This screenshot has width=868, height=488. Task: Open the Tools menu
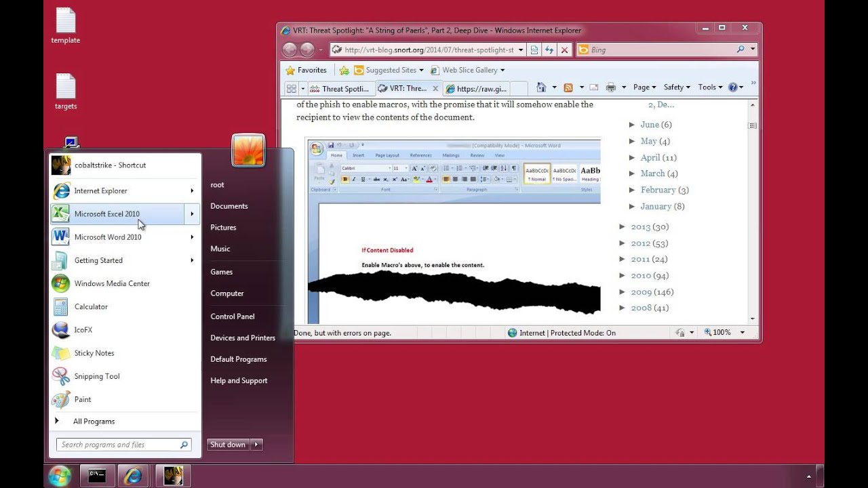[710, 87]
